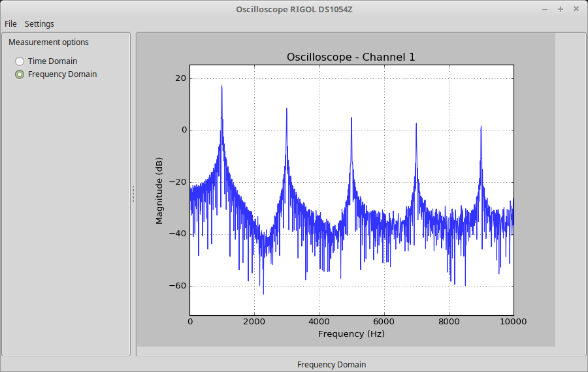Click the spectrum peak near 3000 Hz
The image size is (588, 372).
286,110
